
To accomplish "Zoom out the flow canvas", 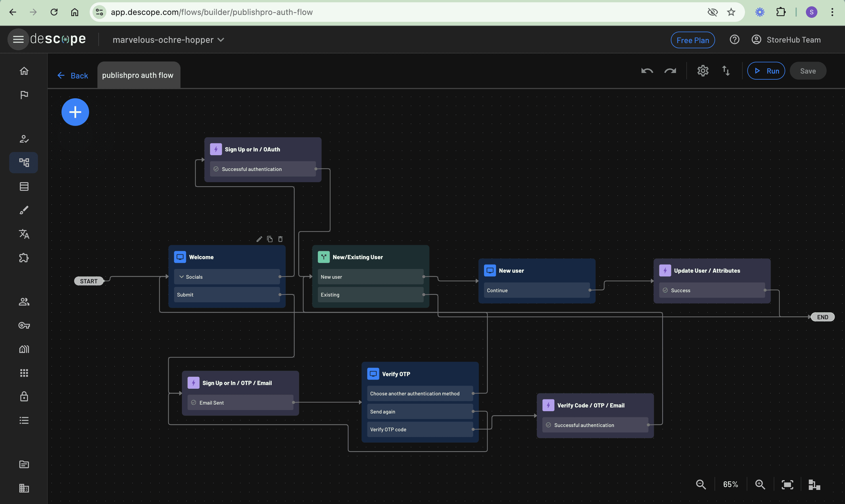I will click(701, 484).
